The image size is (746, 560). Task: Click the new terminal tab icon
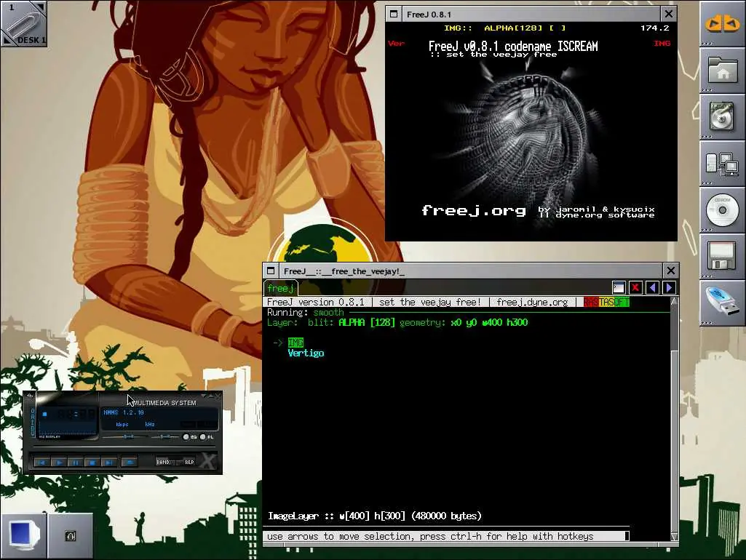(619, 287)
